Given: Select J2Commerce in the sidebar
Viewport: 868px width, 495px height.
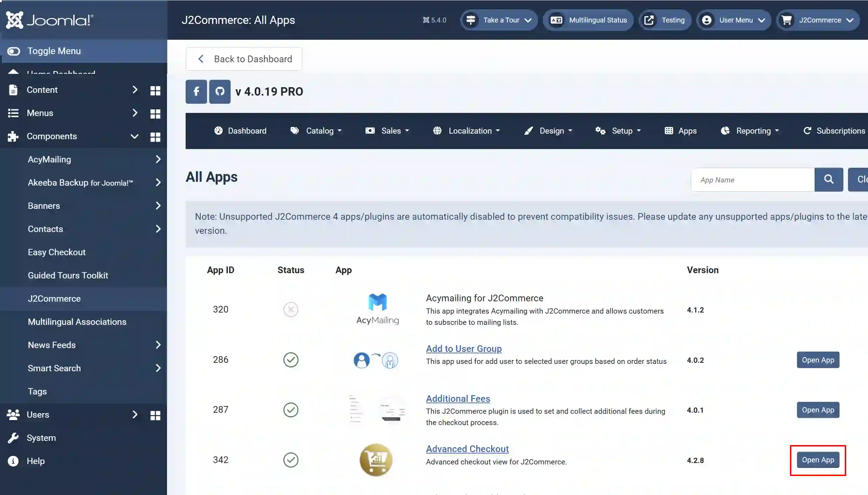Looking at the screenshot, I should pyautogui.click(x=54, y=298).
